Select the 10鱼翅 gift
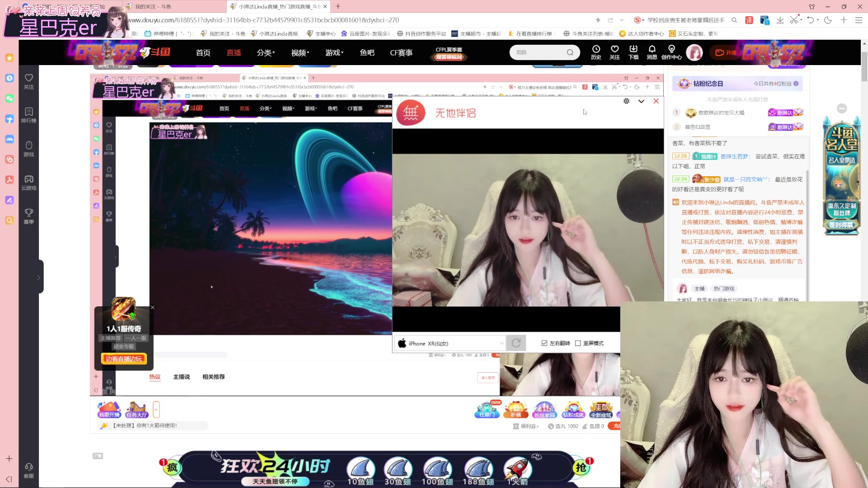The width and height of the screenshot is (868, 488). [360, 471]
